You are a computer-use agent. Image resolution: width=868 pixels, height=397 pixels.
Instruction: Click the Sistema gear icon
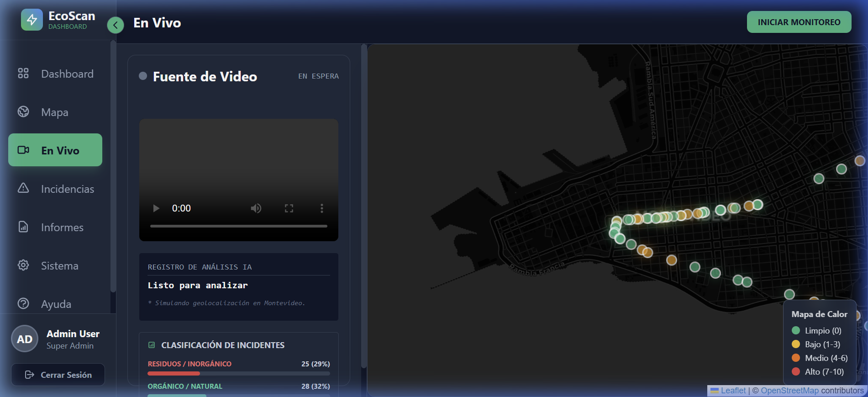[23, 265]
